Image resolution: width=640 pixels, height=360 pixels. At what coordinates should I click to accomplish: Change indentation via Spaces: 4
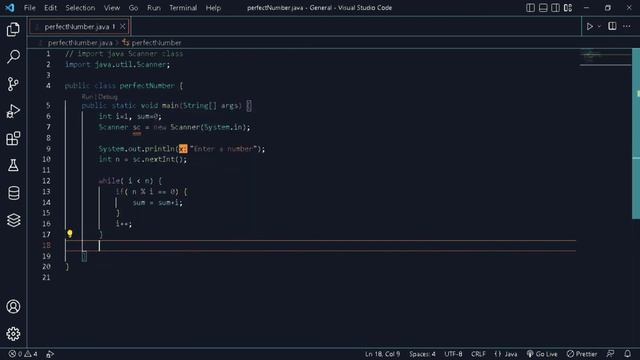[x=422, y=354]
